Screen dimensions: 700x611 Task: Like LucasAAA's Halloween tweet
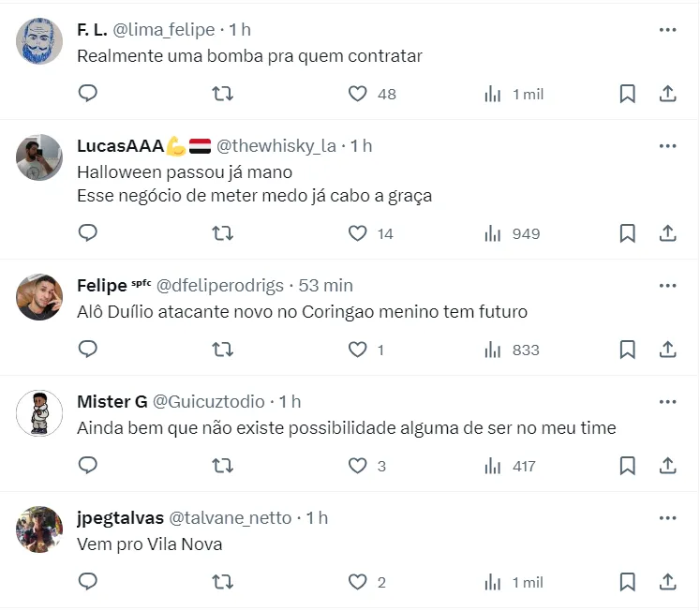[357, 233]
